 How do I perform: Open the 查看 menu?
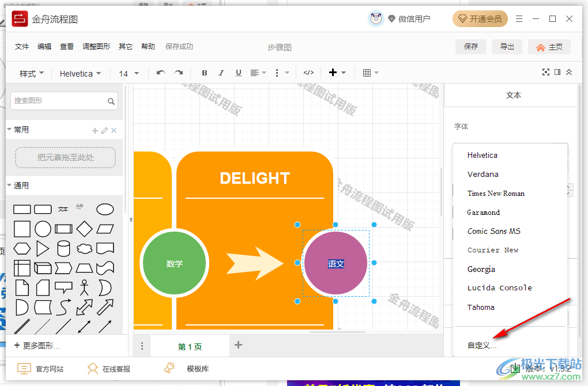click(67, 47)
